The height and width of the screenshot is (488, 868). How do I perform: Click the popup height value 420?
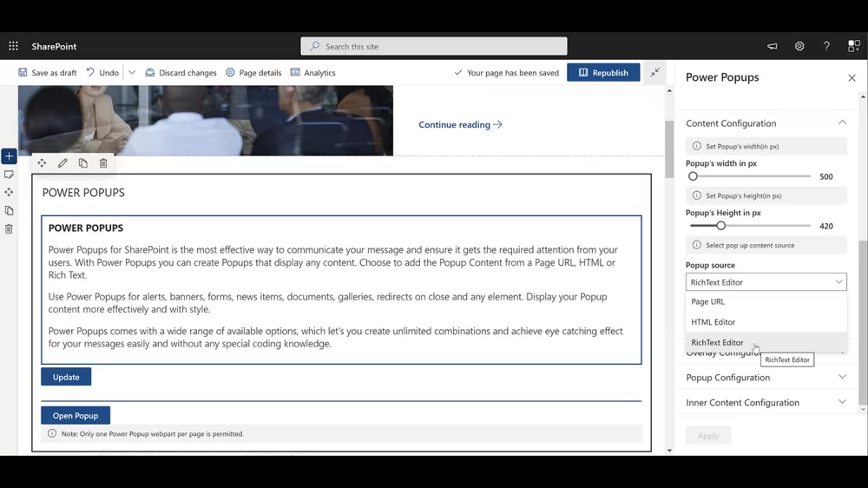click(826, 226)
